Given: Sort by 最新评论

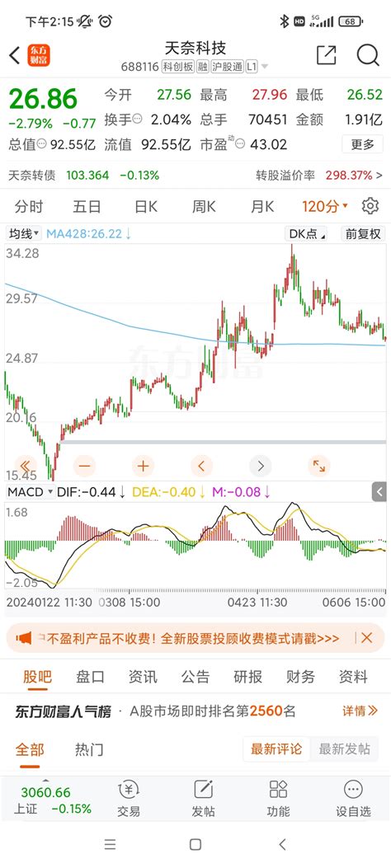Looking at the screenshot, I should pos(276,749).
